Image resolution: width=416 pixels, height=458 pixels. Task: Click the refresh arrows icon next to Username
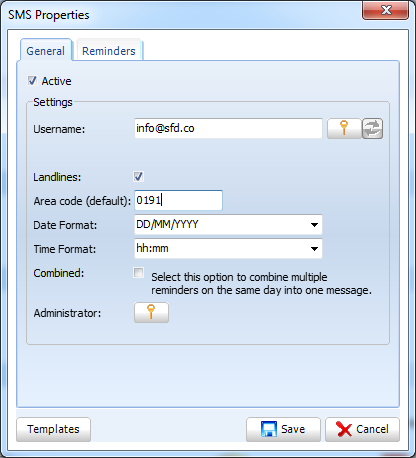[x=372, y=128]
